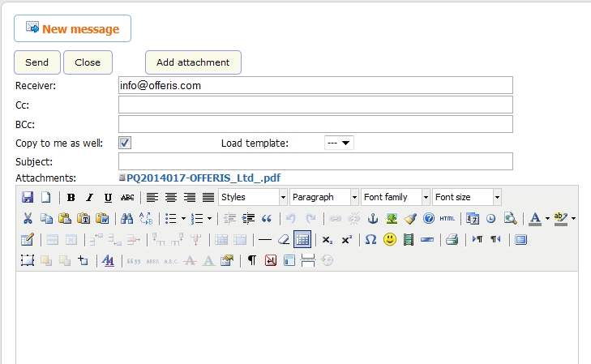Click into the Subject input field
This screenshot has height=364, width=591.
[x=315, y=161]
